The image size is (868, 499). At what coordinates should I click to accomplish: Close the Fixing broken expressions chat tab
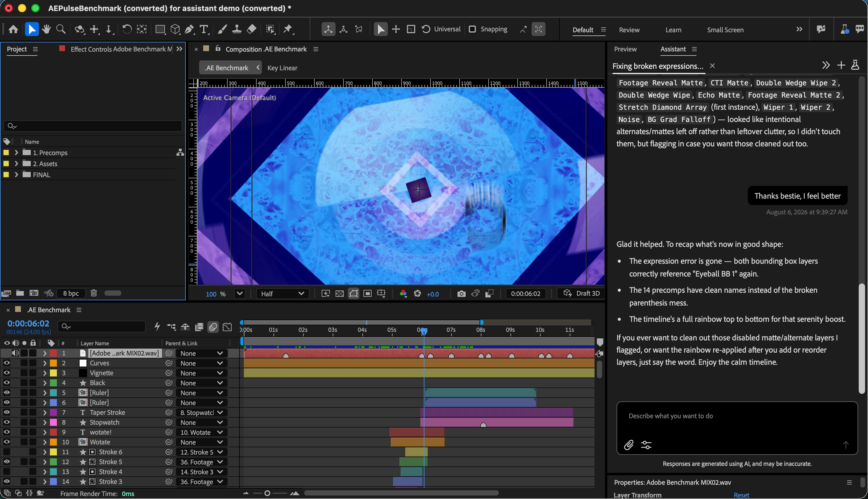tap(712, 65)
